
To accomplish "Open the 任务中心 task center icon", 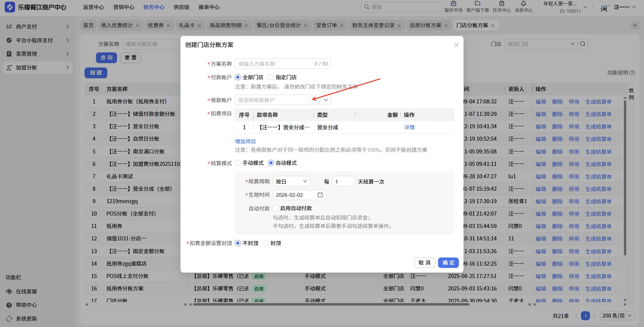I will 501,4.
